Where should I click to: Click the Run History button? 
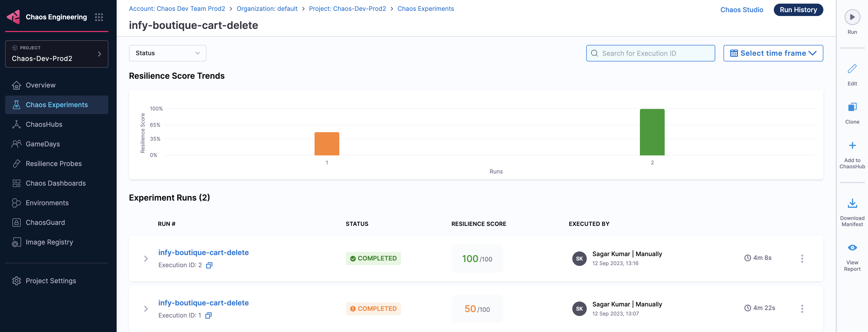(x=798, y=10)
